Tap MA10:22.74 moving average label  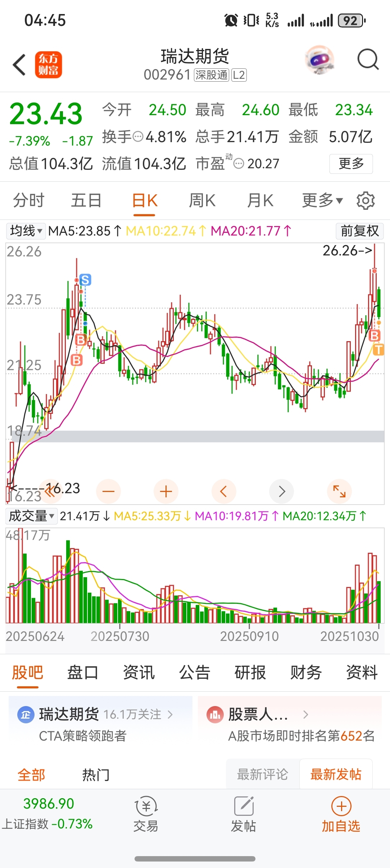click(166, 231)
